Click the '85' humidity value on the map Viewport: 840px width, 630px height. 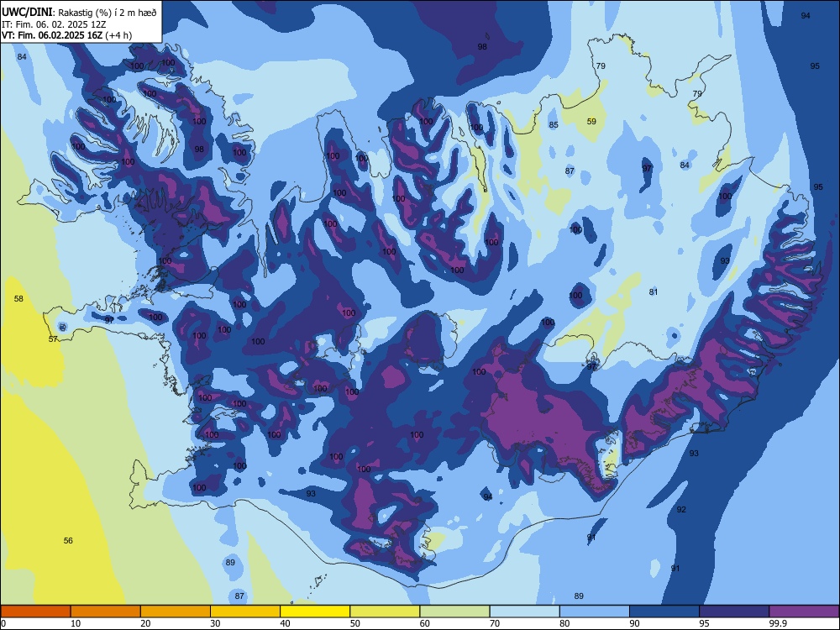[x=554, y=125]
